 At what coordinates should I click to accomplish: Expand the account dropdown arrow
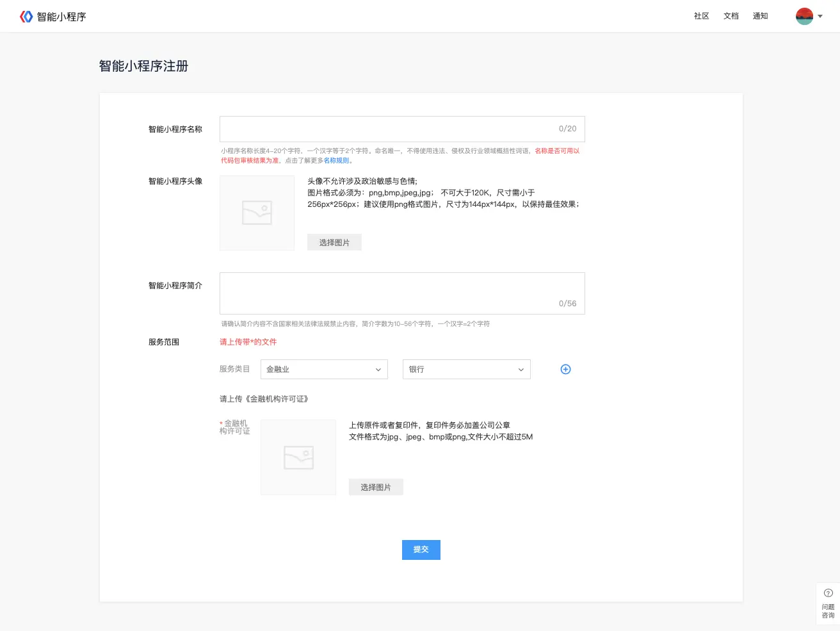pos(820,17)
